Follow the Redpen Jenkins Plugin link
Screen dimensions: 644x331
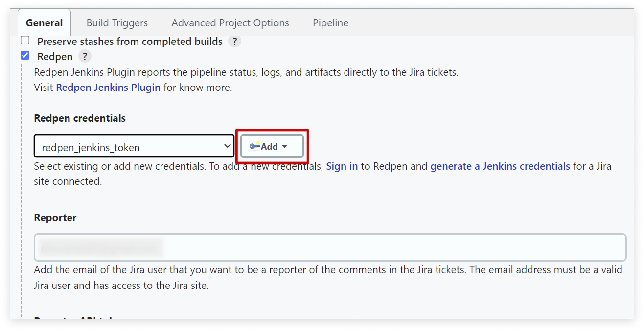click(108, 88)
